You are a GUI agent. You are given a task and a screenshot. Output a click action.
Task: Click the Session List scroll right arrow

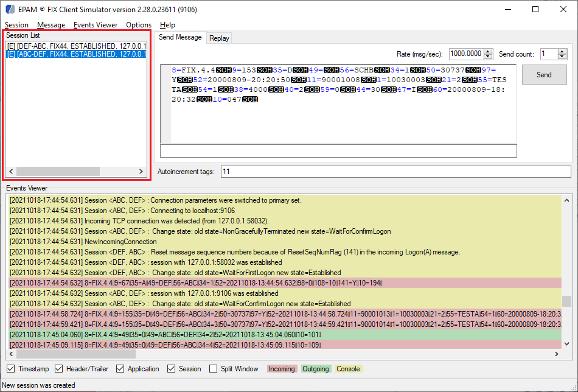coord(141,172)
